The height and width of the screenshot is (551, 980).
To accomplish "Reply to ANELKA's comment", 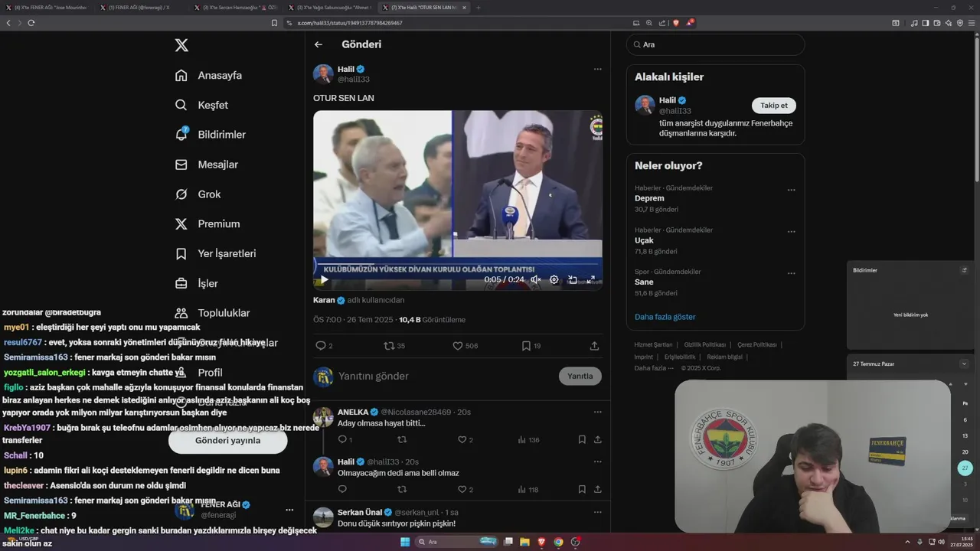I will 343,439.
